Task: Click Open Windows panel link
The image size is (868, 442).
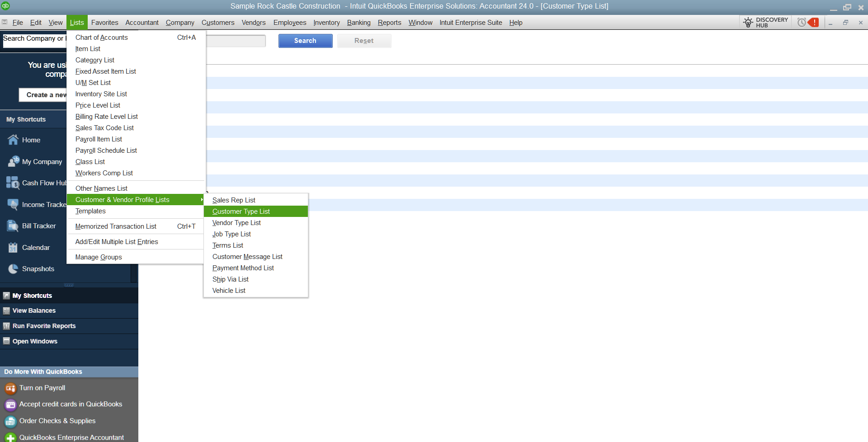Action: tap(35, 341)
